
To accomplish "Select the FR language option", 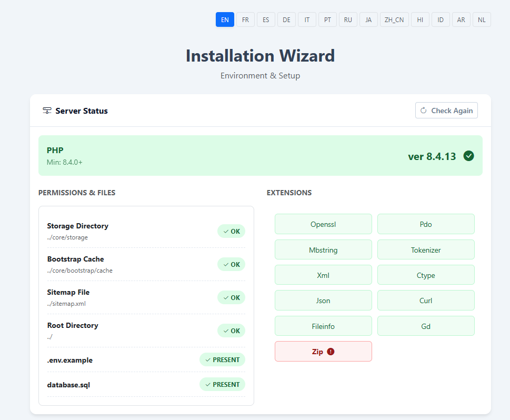I will (x=245, y=19).
